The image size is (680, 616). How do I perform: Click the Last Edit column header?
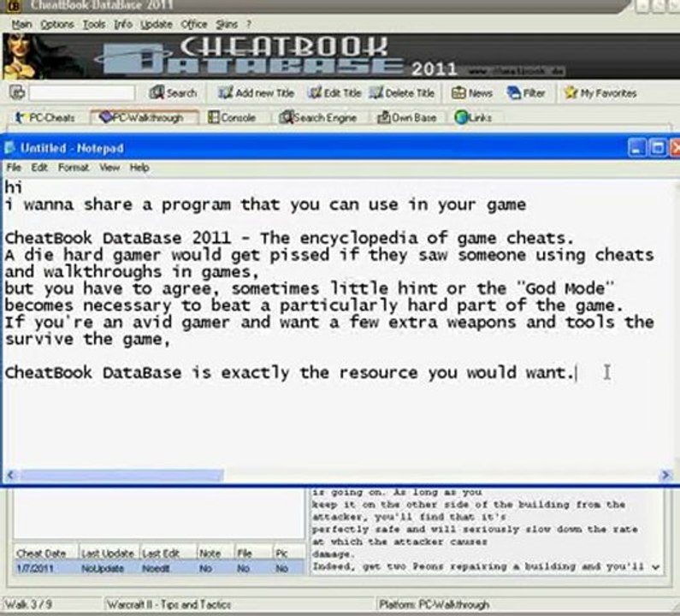pyautogui.click(x=169, y=553)
